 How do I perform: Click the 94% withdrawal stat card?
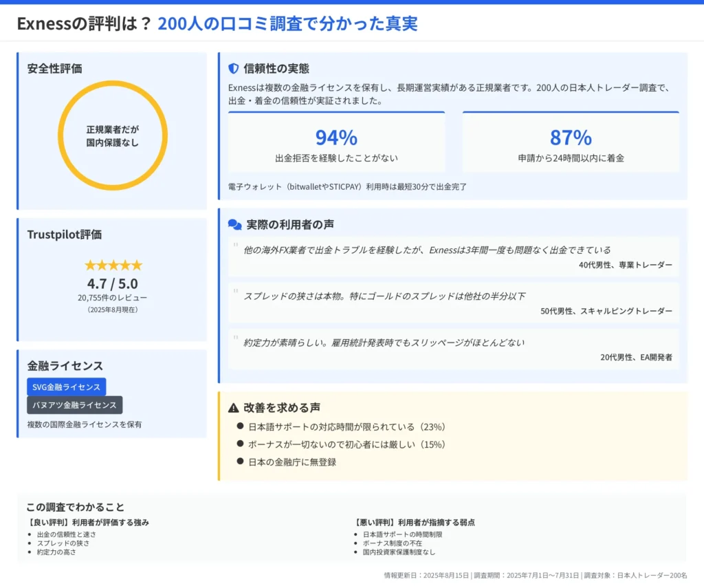coord(336,142)
